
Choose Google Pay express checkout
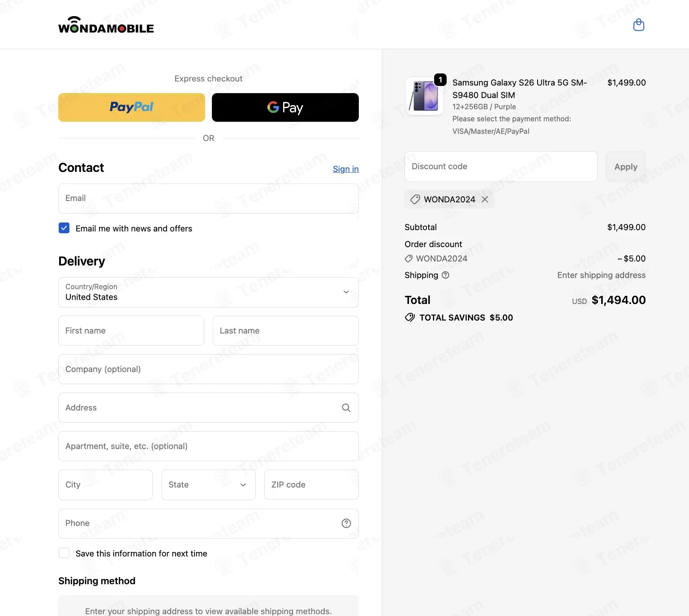tap(285, 107)
